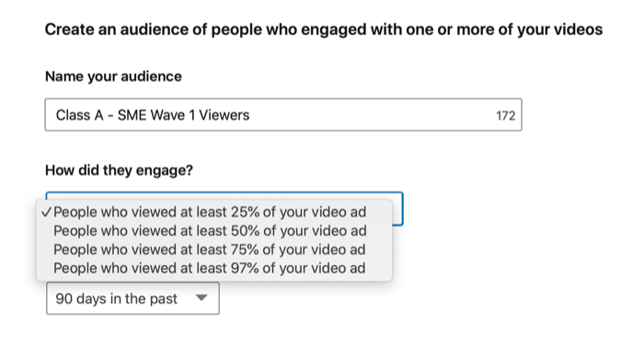Open the '90 days in the past' dropdown
The width and height of the screenshot is (644, 338).
click(x=132, y=298)
